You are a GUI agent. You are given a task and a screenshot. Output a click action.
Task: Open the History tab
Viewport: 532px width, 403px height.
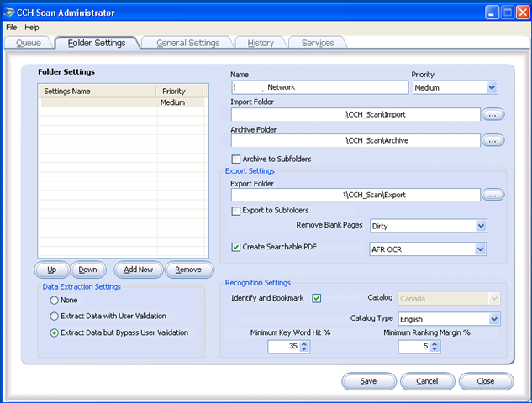[261, 43]
